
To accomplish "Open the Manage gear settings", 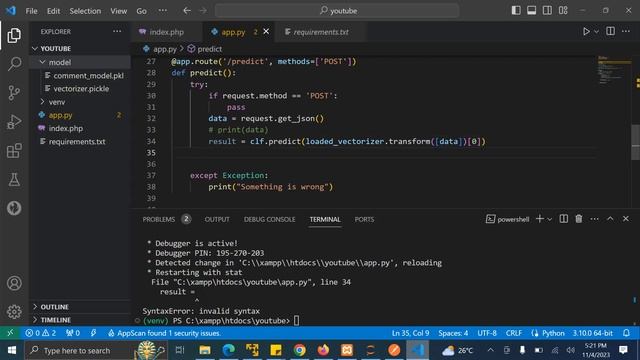I will (14, 311).
